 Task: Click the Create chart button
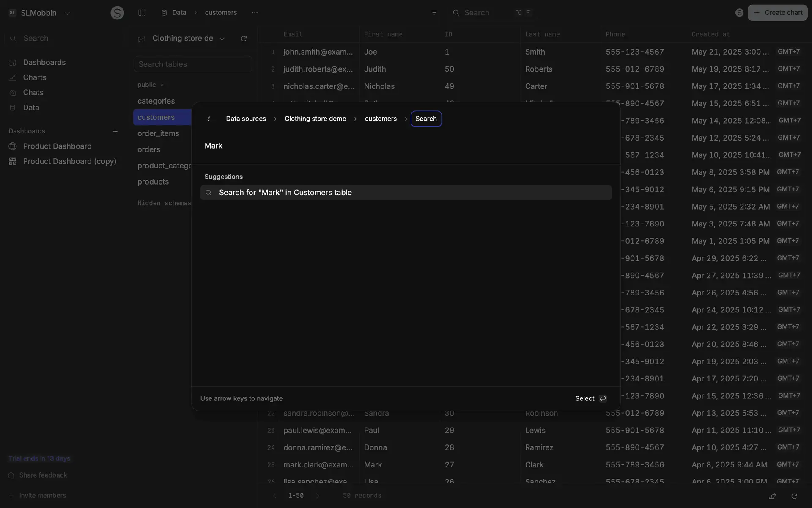(x=777, y=13)
